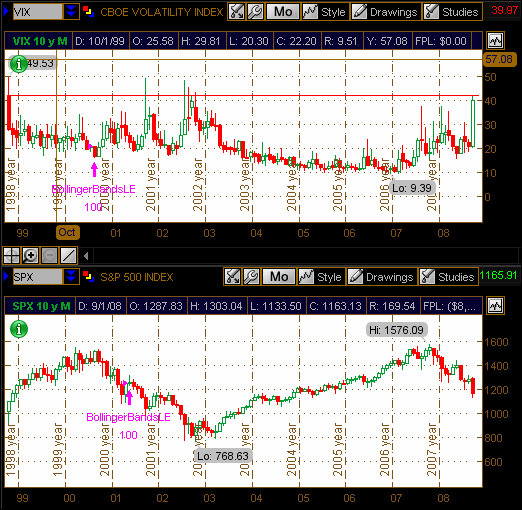Click the Lo: 768.63 label on SPX chart

223,456
